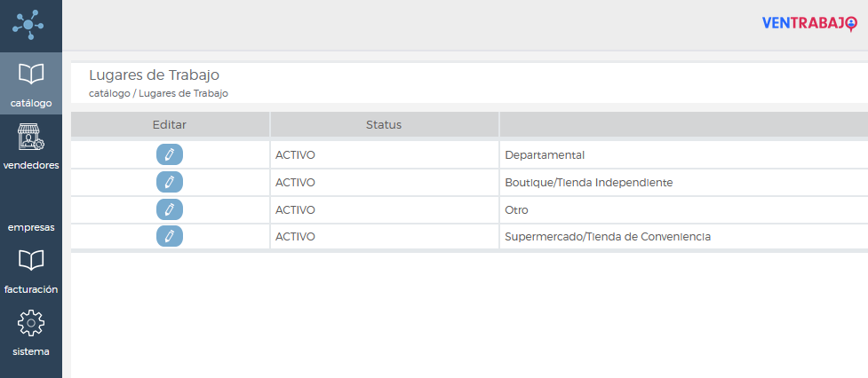The width and height of the screenshot is (868, 378).
Task: Click ACTIVO status in the Otro row
Action: [295, 210]
